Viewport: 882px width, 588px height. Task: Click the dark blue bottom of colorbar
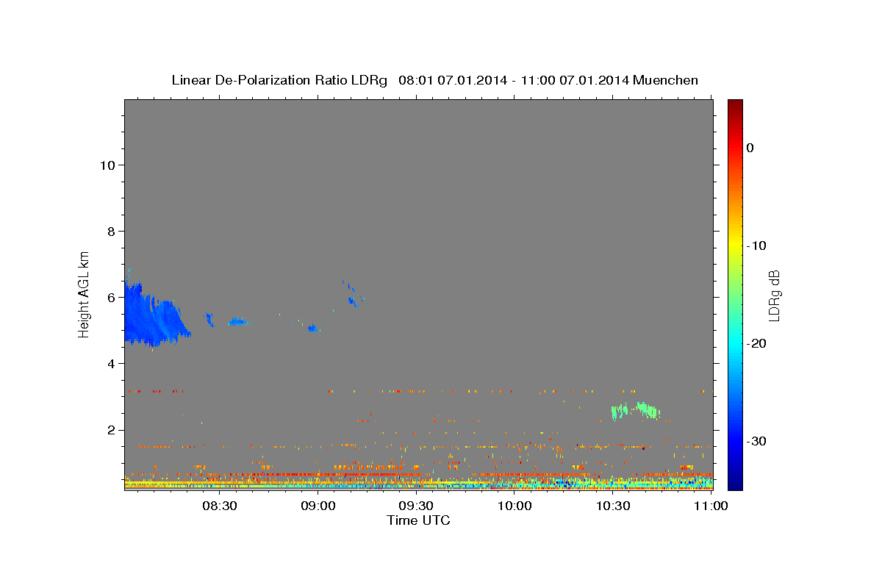click(x=735, y=481)
